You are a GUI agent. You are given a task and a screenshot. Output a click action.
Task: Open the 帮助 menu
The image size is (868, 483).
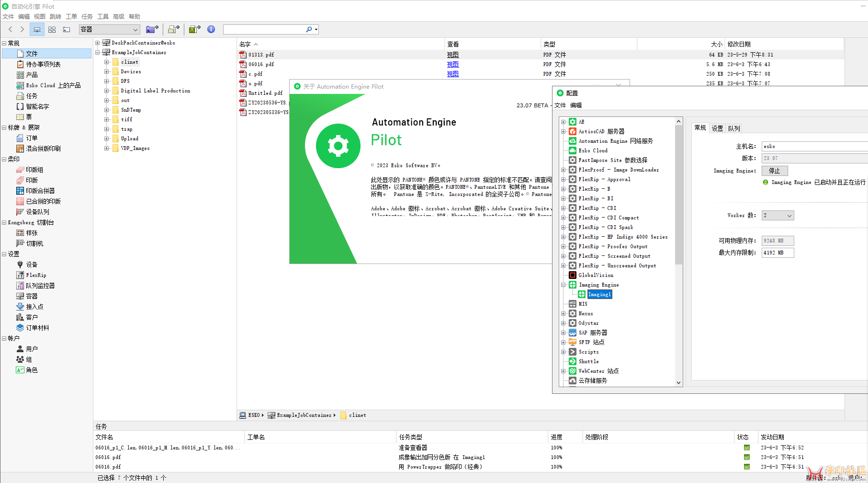135,16
